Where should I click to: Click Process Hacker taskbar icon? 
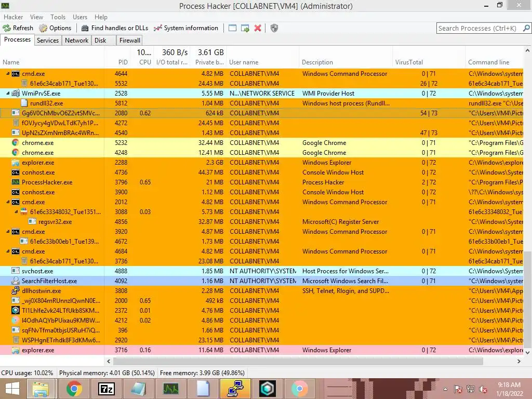pyautogui.click(x=170, y=389)
